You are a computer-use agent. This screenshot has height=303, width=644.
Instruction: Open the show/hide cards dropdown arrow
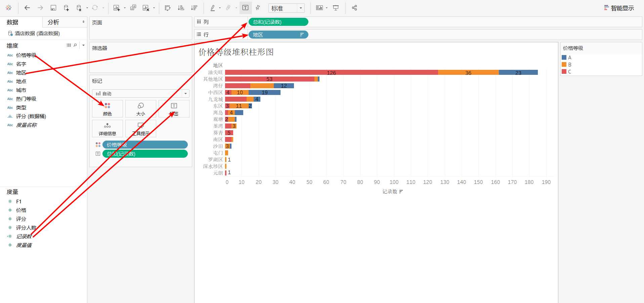327,8
